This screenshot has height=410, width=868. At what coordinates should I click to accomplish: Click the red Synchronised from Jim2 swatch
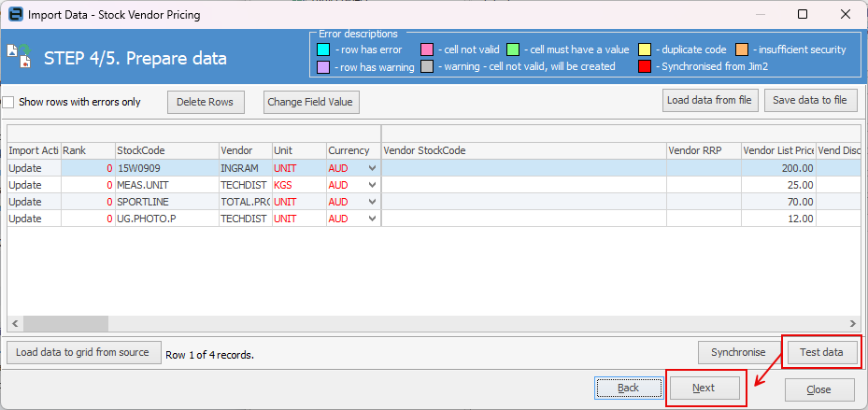646,67
